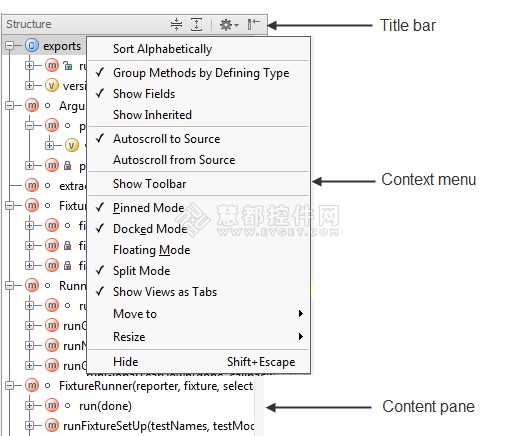The image size is (509, 436).
Task: Enable Autoscroll from Source
Action: (199, 160)
